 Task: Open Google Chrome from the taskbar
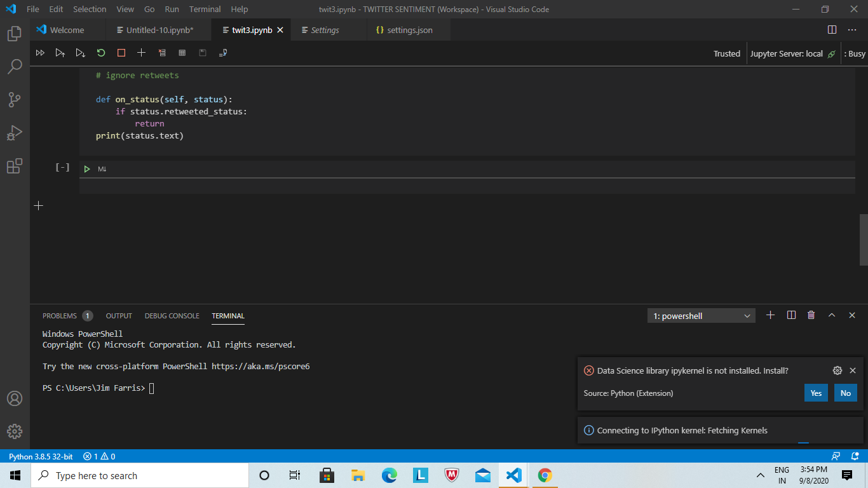click(x=545, y=475)
